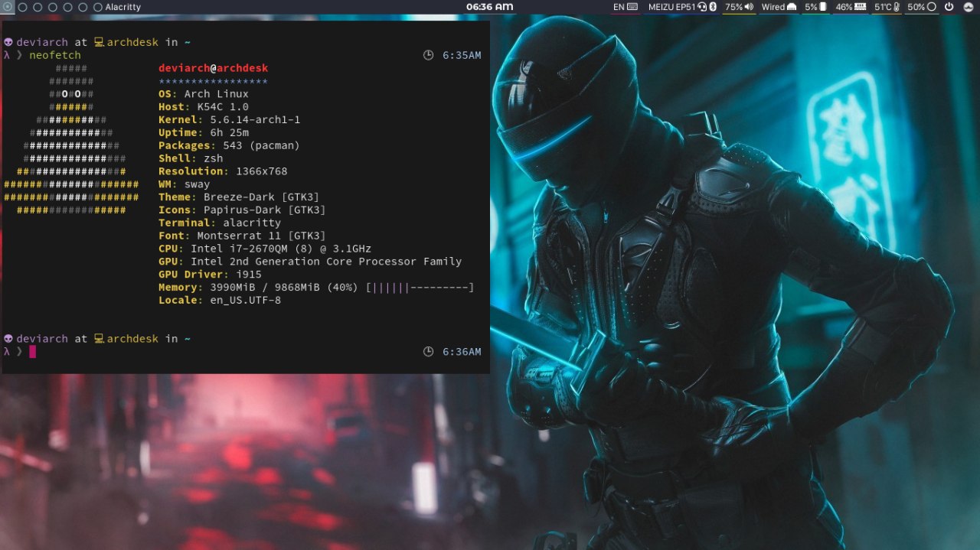The image size is (980, 550).
Task: Click the clock icon beside 6:35AM
Action: point(428,55)
